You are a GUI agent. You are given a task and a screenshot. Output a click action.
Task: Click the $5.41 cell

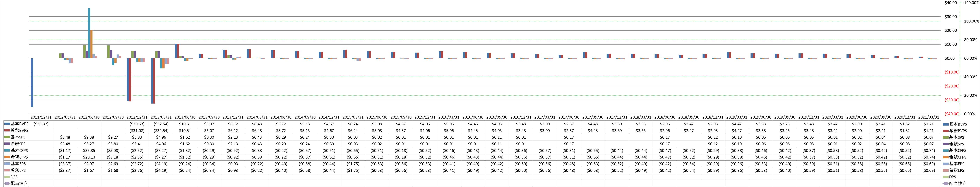pyautogui.click(x=137, y=144)
